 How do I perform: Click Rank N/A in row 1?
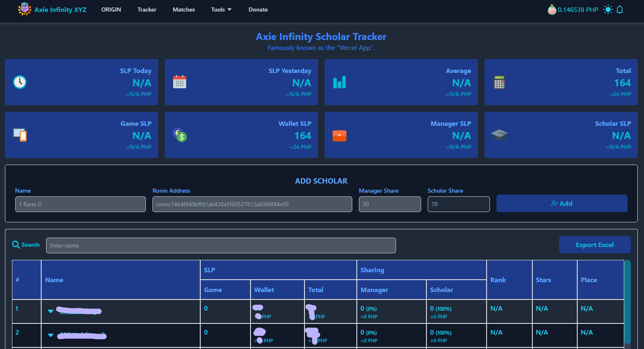[x=496, y=308]
